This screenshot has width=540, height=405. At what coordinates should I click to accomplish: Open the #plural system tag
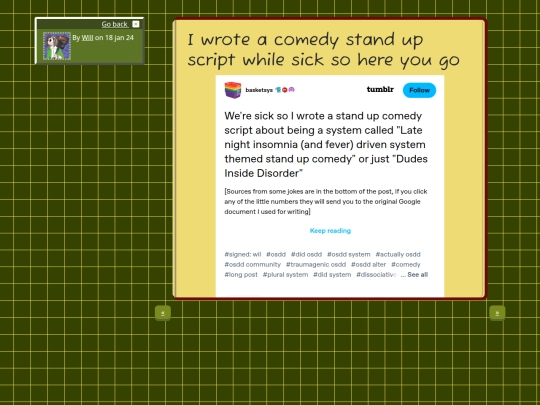point(285,274)
